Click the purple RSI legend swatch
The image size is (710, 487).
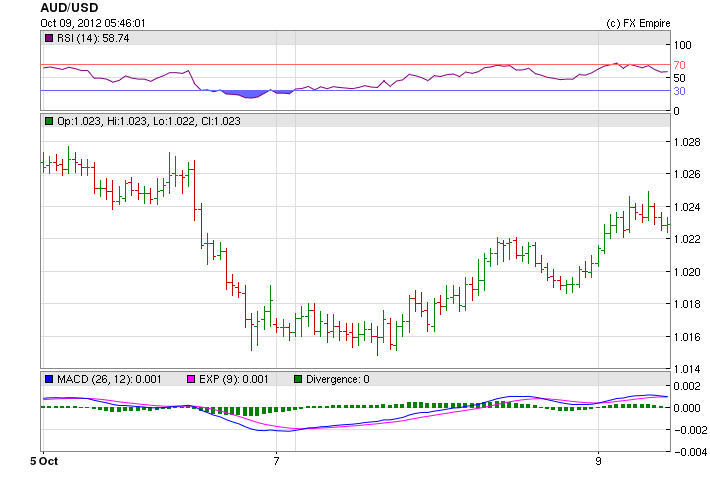(49, 38)
